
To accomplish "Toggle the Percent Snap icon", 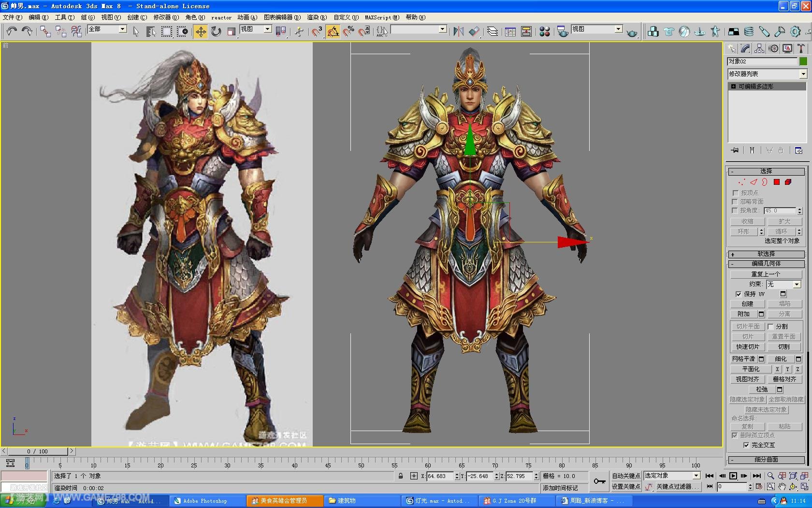I will [348, 31].
